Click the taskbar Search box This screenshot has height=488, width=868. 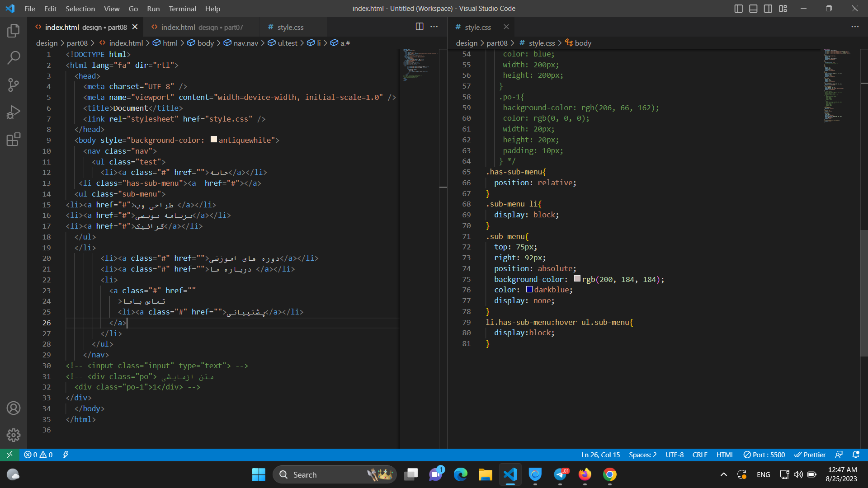[335, 474]
